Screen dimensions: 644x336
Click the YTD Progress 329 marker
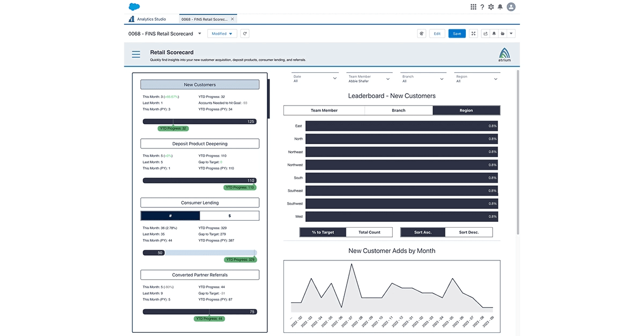click(x=240, y=259)
